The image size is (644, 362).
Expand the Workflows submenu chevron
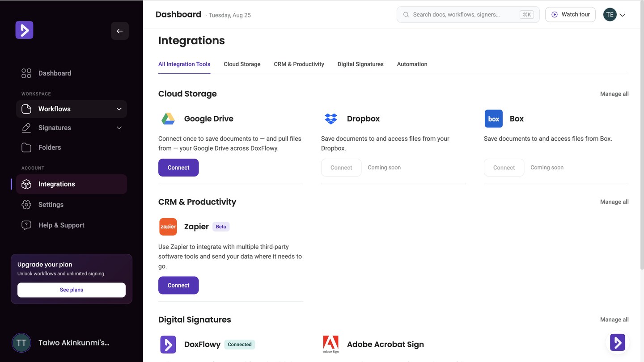click(119, 109)
